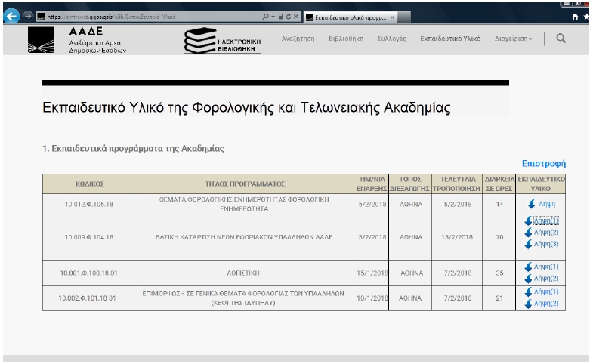The image size is (593, 364).
Task: Click download arrow icon beside Λήψη(3)
Action: pos(527,244)
